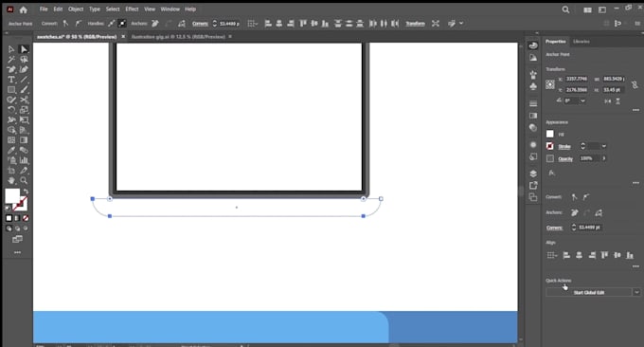644x347 pixels.
Task: Open the Start Global Edit dropdown arrow
Action: [636, 292]
